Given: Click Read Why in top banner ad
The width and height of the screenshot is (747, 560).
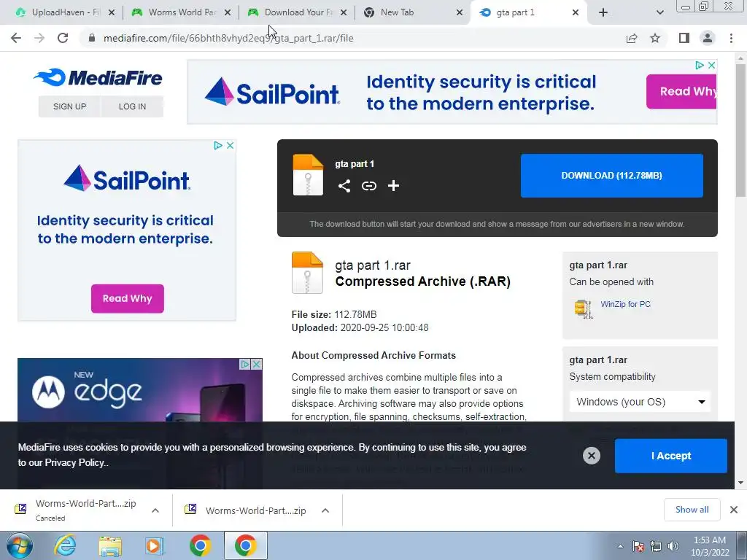Looking at the screenshot, I should point(681,91).
